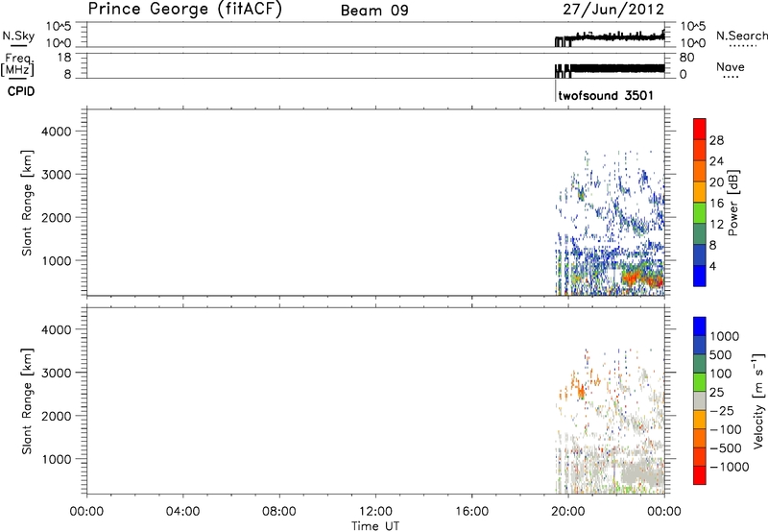Click the "500" label on Velocity colorbar

click(721, 354)
